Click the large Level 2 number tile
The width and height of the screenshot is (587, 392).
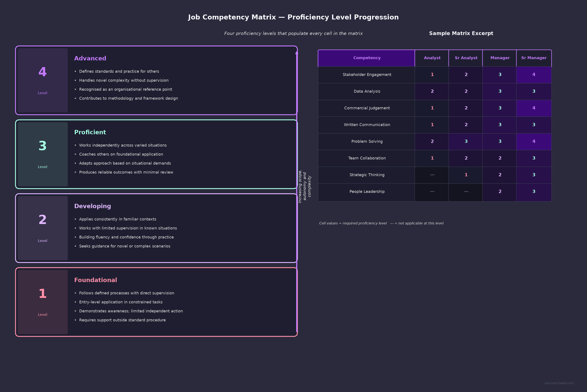tap(43, 228)
